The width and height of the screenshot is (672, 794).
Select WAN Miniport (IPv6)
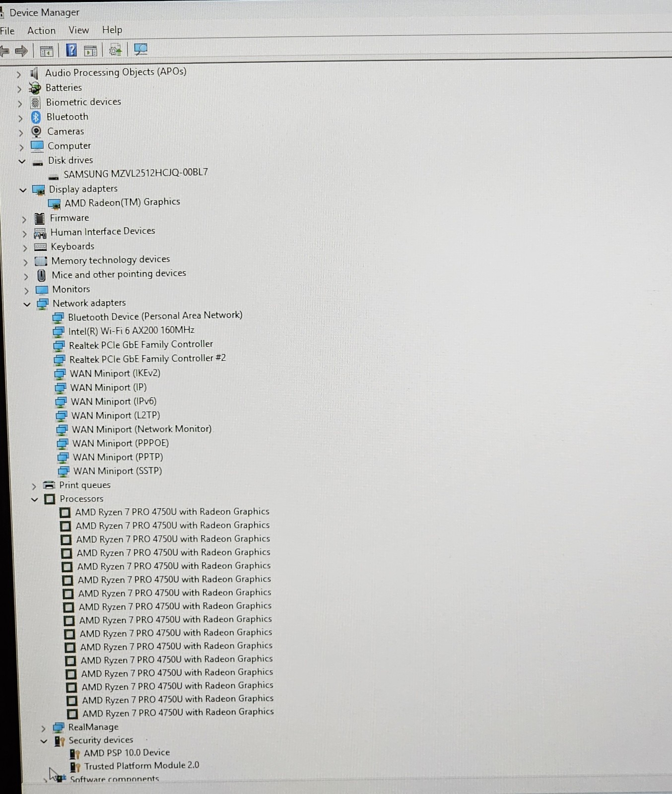(x=113, y=401)
